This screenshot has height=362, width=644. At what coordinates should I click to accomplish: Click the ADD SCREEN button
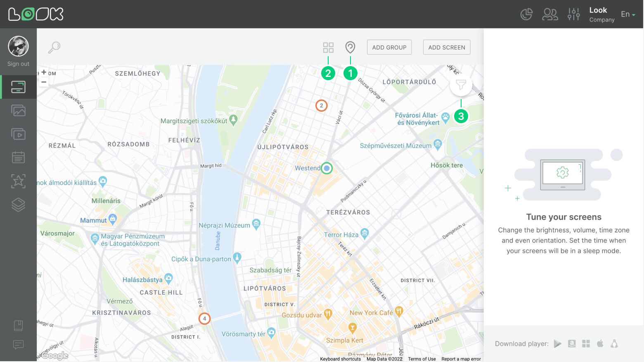coord(446,47)
